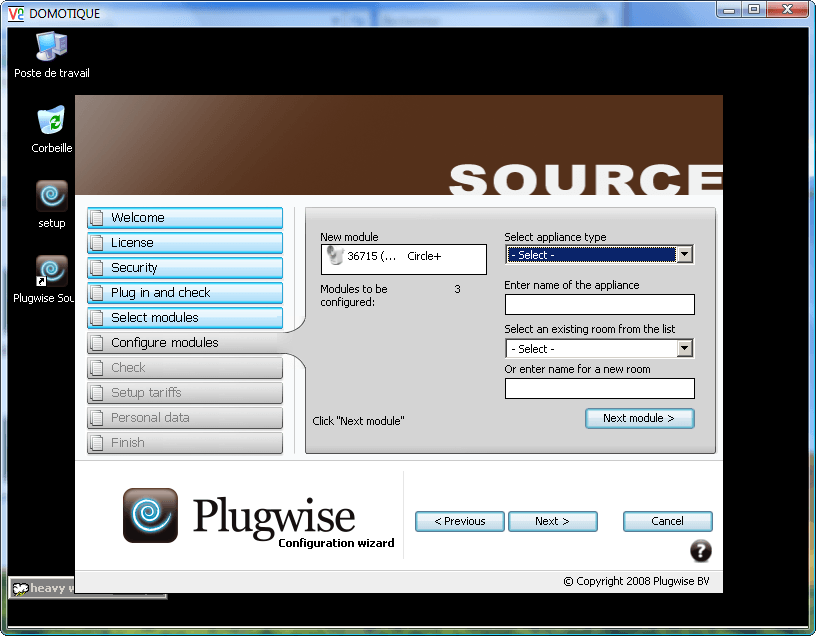This screenshot has width=816, height=636.
Task: Minimize the DOMOTIQUE window
Action: 730,10
